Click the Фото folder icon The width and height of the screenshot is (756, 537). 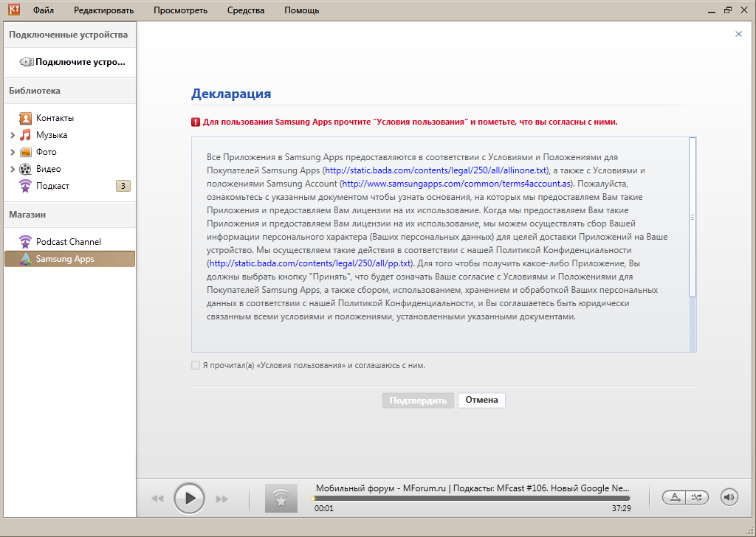tap(25, 152)
